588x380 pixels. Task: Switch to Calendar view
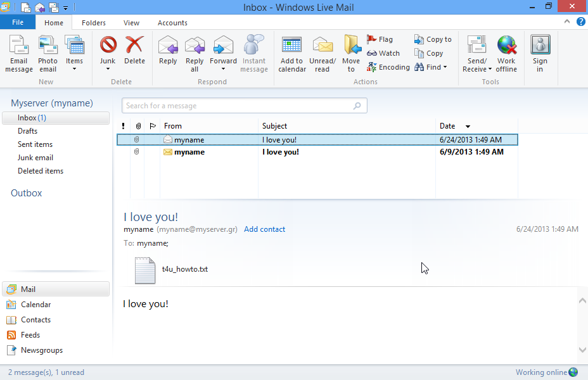click(x=29, y=304)
